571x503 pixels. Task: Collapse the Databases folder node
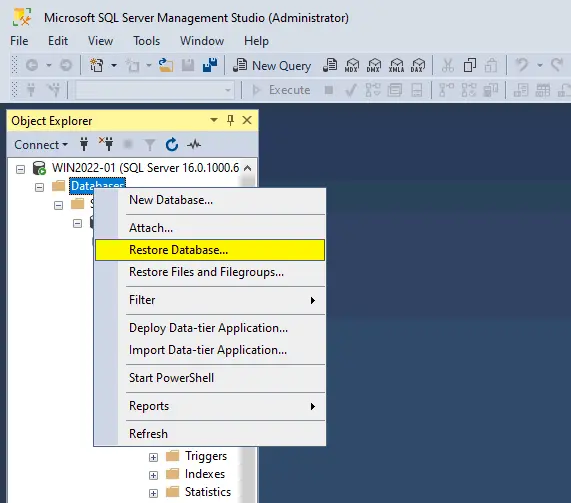39,187
